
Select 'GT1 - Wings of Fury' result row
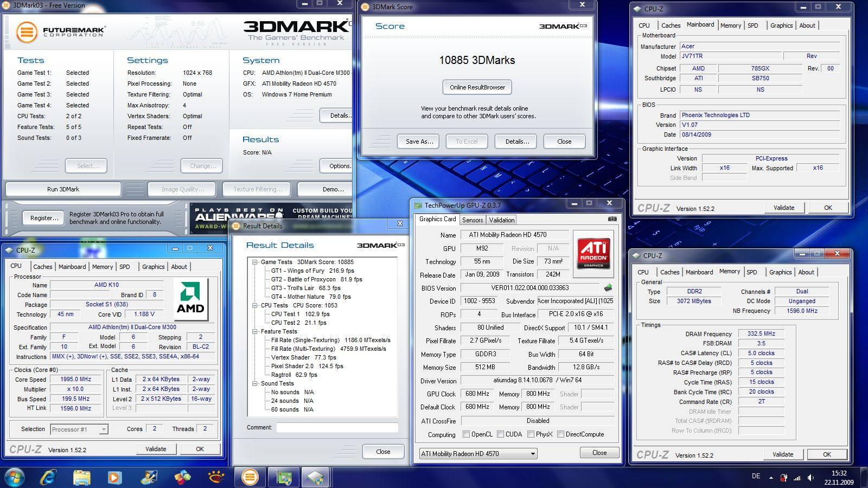tap(312, 271)
